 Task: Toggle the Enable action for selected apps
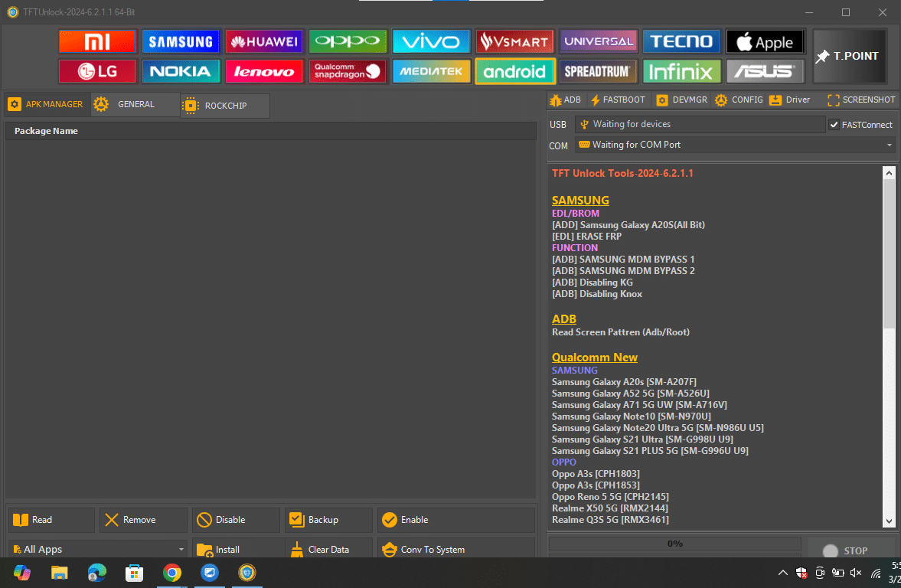[x=390, y=519]
